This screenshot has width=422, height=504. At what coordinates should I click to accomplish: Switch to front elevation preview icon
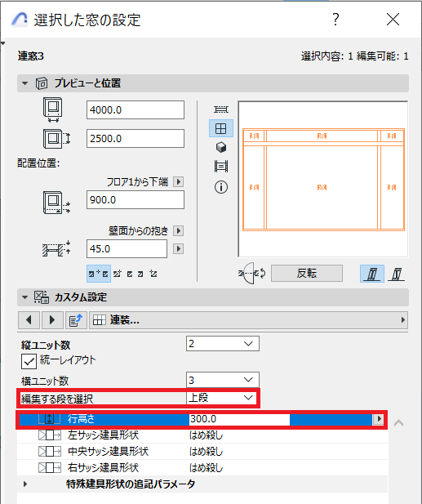tap(221, 128)
